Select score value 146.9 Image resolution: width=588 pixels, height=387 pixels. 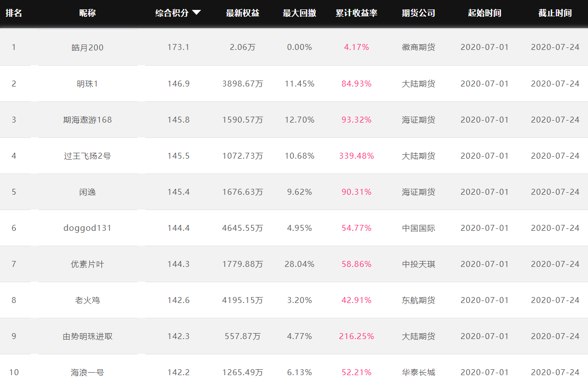(x=178, y=84)
